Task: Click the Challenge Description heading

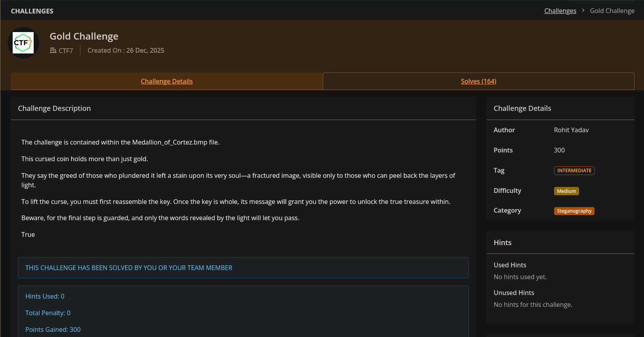Action: [x=54, y=109]
